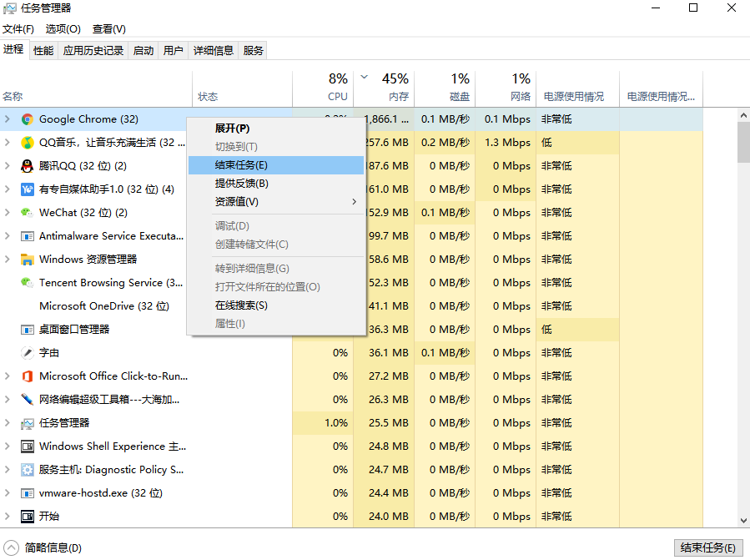Click the 简略信息(D) link
Image resolution: width=750 pixels, height=560 pixels.
point(53,548)
